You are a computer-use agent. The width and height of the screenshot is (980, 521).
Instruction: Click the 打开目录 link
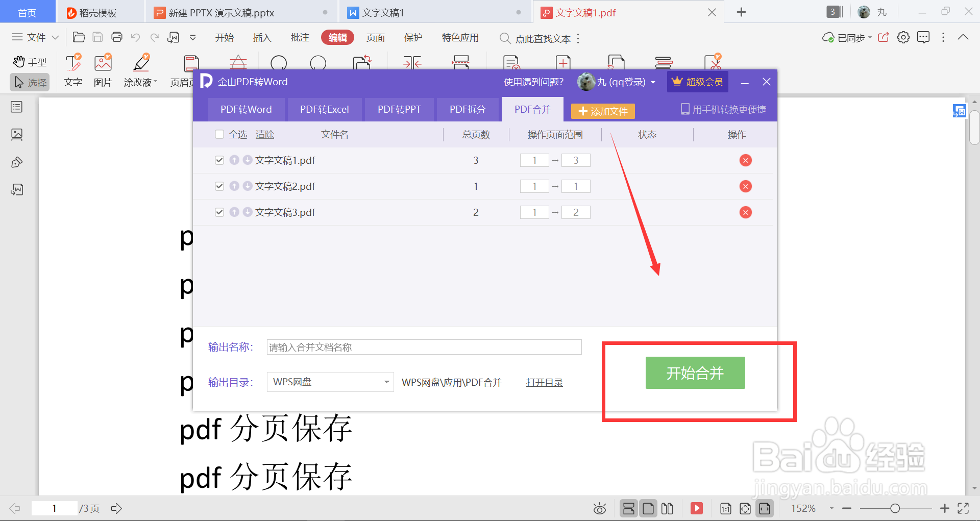(x=544, y=382)
